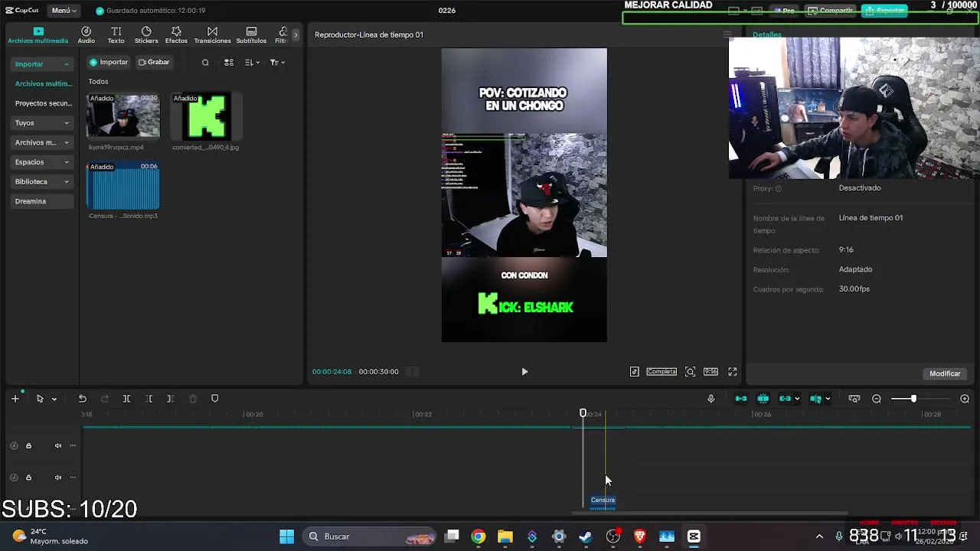Image resolution: width=980 pixels, height=551 pixels.
Task: Click the timeline horizontal scrollbar
Action: [710, 514]
